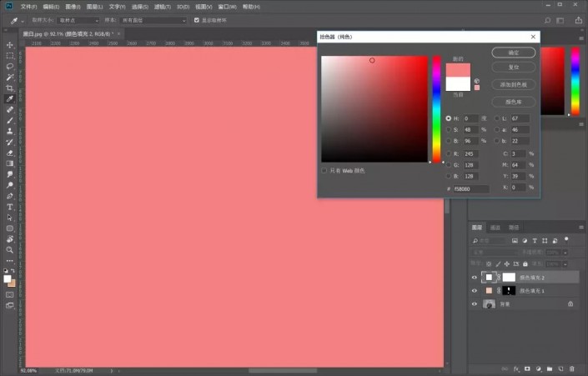Select the S saturation radio button
This screenshot has width=588, height=376.
point(449,130)
